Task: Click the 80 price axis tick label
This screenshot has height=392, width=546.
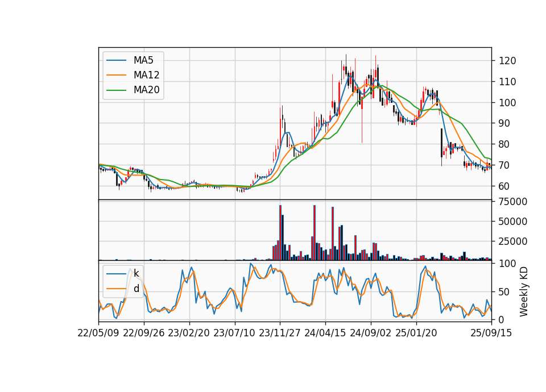Action: [x=504, y=144]
